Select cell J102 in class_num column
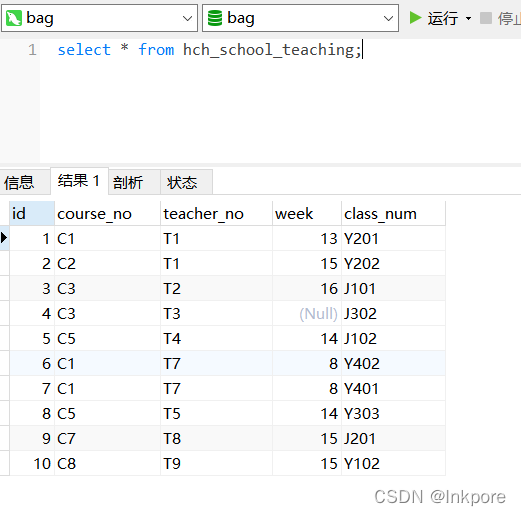Screen dimensions: 521x516 coord(393,338)
